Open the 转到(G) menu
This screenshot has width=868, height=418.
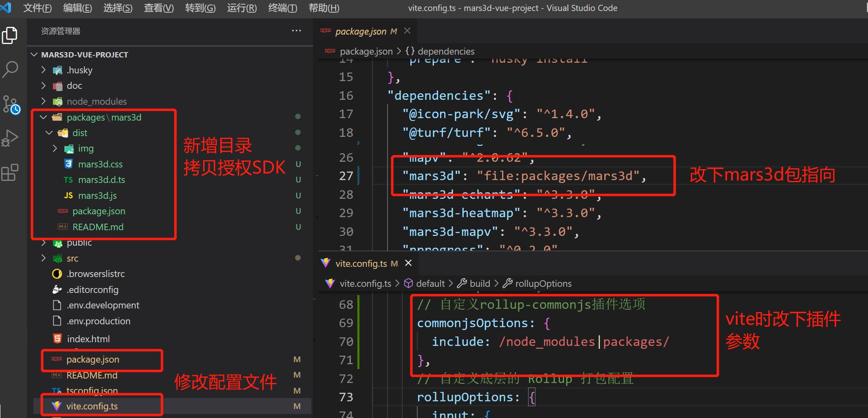point(200,8)
